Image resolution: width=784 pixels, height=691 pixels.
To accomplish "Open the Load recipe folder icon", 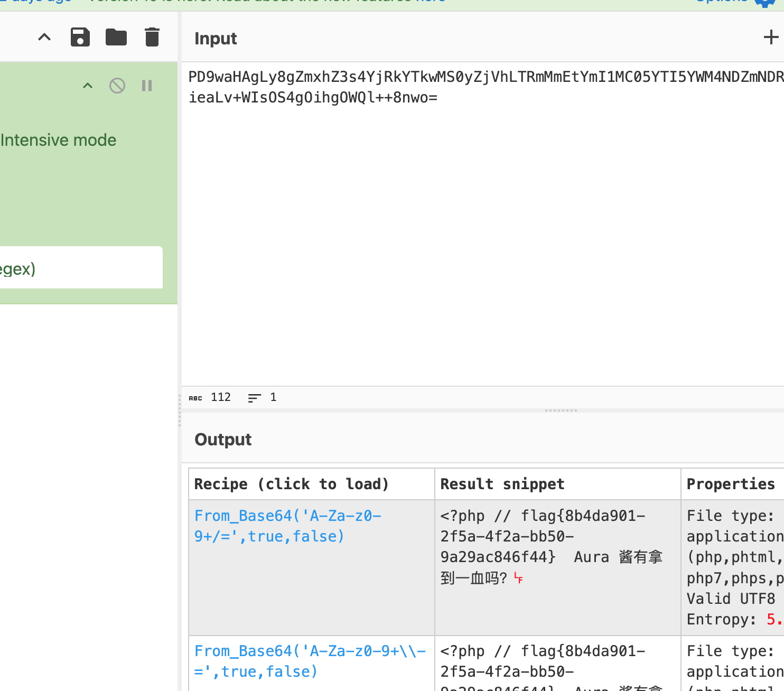I will point(116,38).
